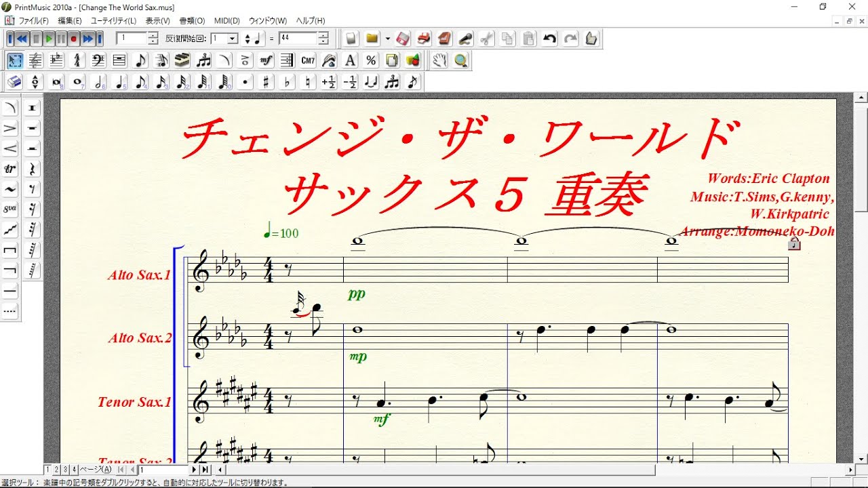
Task: Save the document with the floppy disk icon
Action: 403,39
